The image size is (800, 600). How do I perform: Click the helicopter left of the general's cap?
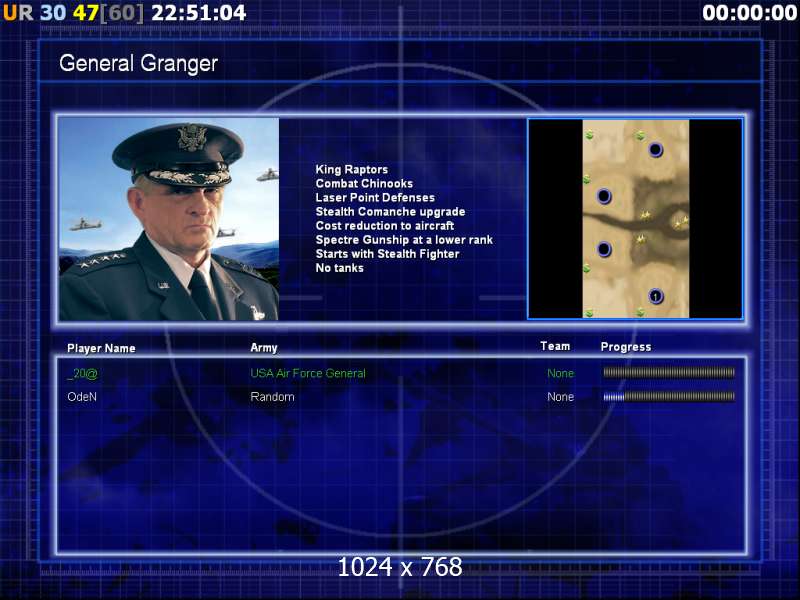pos(79,225)
